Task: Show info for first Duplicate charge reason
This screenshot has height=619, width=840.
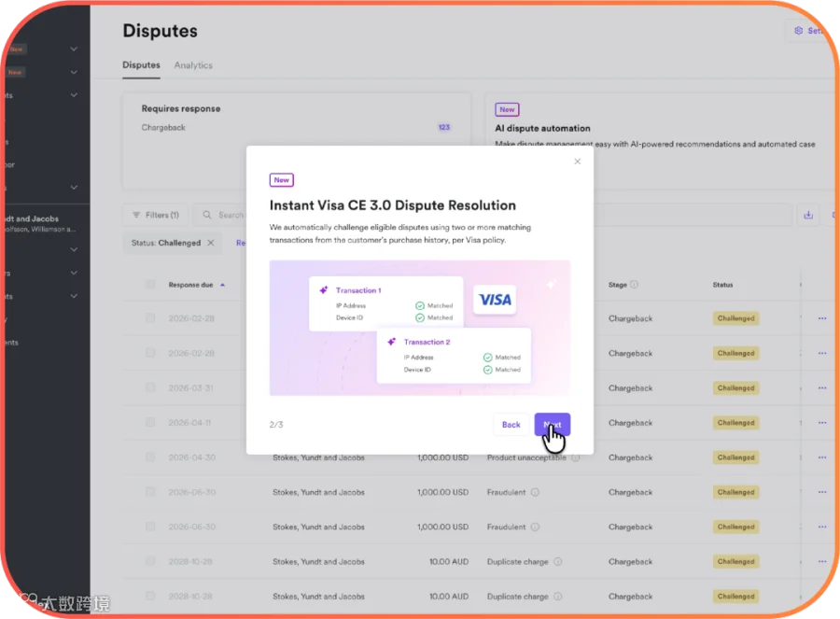Action: click(x=558, y=562)
